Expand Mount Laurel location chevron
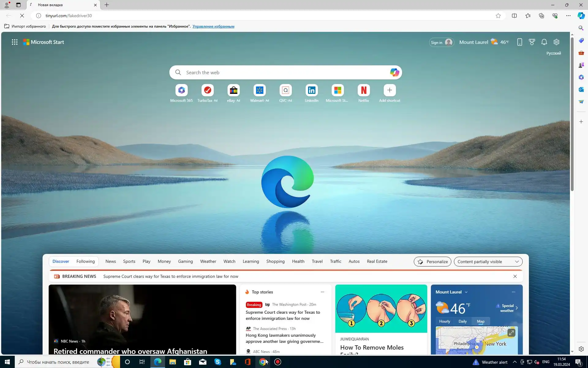 pos(466,292)
